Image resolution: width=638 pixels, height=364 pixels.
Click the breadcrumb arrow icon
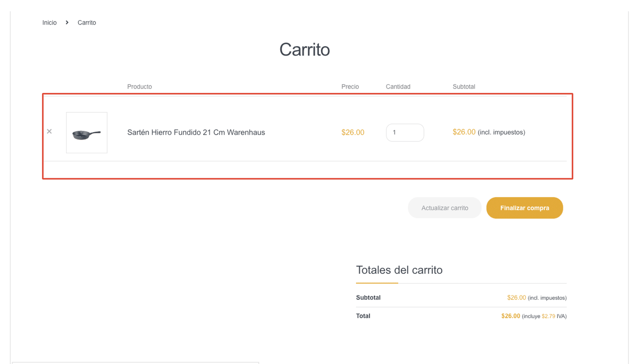point(67,22)
